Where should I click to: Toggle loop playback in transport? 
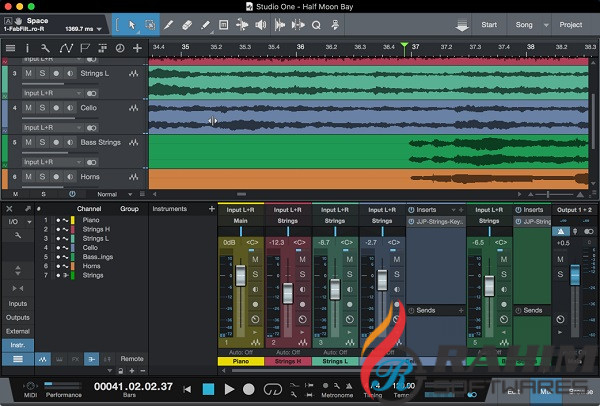(273, 390)
